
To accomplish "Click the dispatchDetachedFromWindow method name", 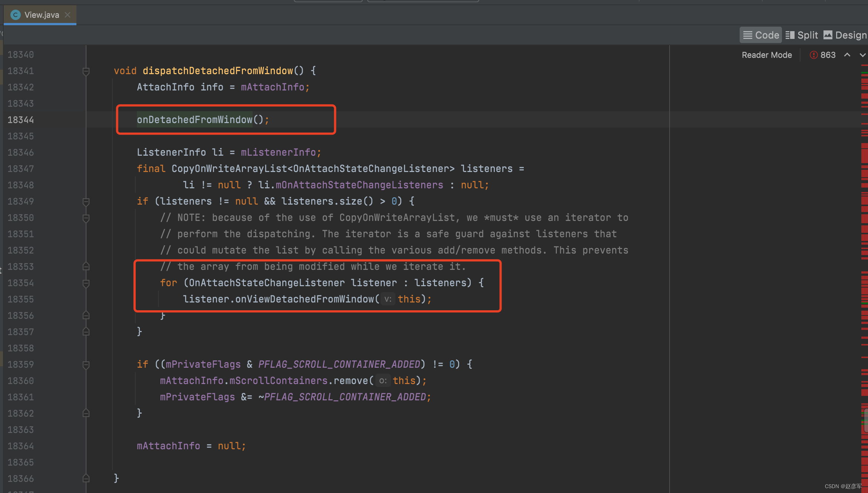I will pos(218,71).
